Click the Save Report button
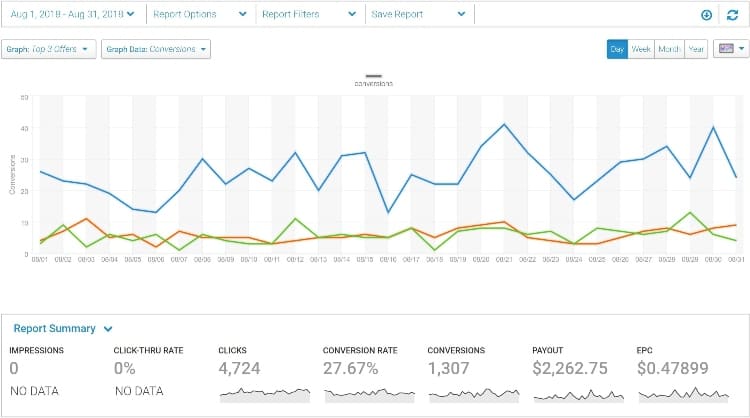Viewport: 750px width, 418px height. (417, 15)
